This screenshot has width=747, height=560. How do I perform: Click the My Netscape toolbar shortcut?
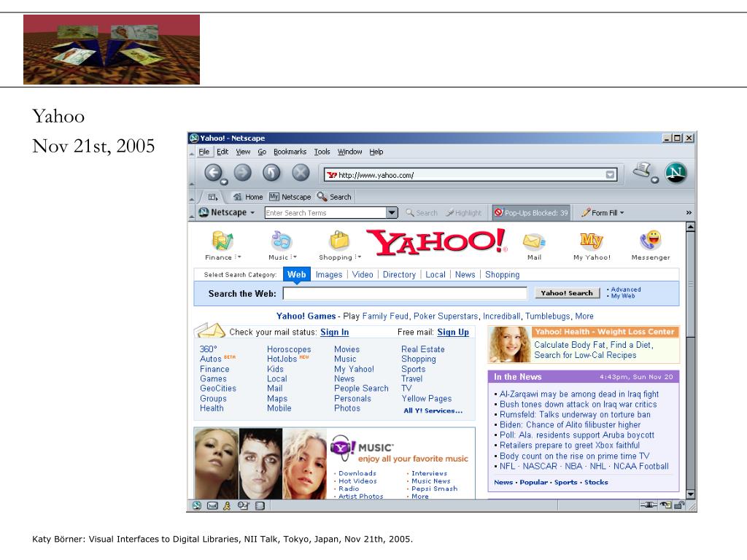click(290, 197)
